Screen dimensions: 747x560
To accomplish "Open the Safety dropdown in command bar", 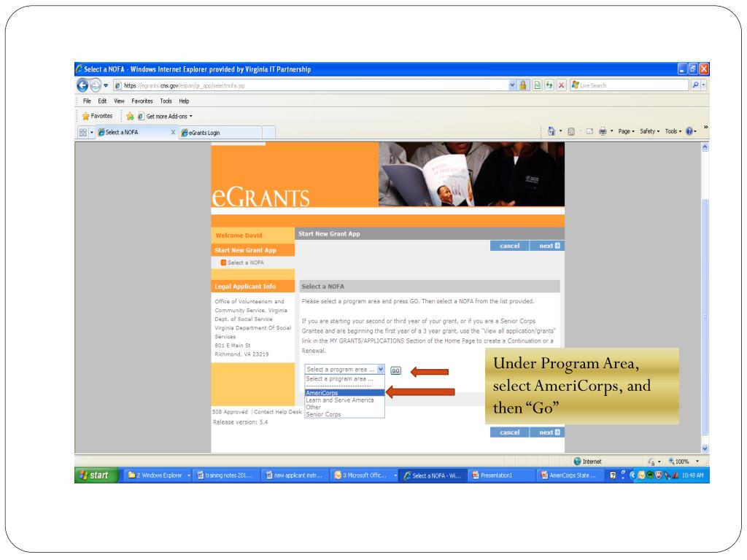I will click(x=649, y=131).
